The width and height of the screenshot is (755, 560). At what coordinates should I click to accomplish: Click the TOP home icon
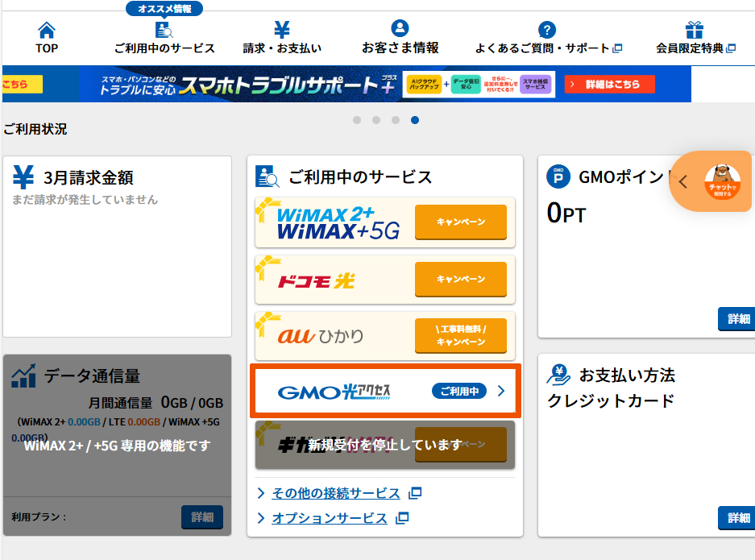pos(46,29)
